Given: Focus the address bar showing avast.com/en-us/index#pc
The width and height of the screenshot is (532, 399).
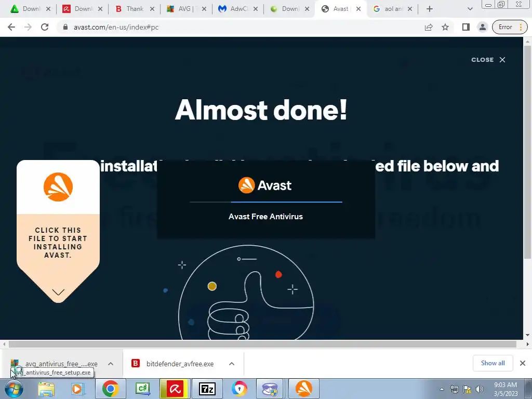Looking at the screenshot, I should tap(237, 27).
